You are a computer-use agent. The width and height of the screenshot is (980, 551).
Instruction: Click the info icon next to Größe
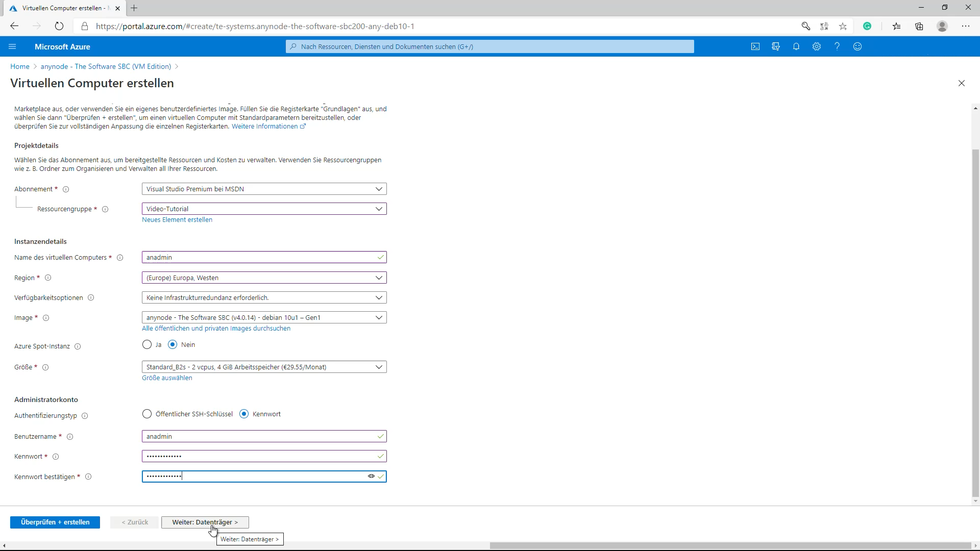(45, 367)
